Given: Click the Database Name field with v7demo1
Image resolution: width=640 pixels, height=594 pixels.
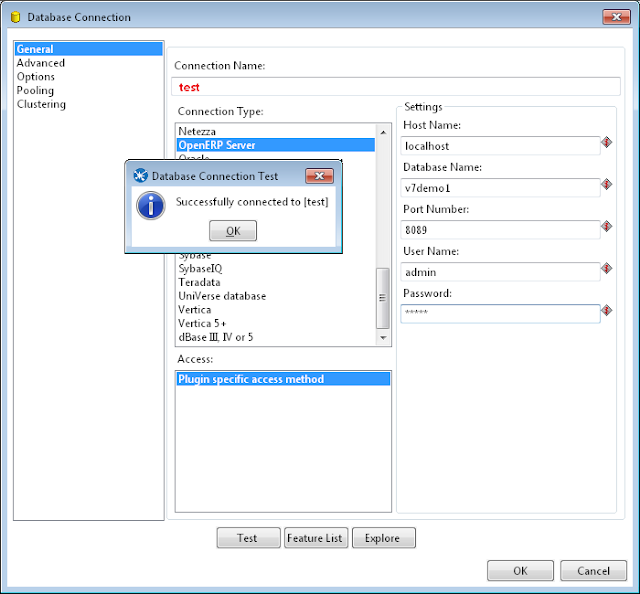Looking at the screenshot, I should 500,188.
